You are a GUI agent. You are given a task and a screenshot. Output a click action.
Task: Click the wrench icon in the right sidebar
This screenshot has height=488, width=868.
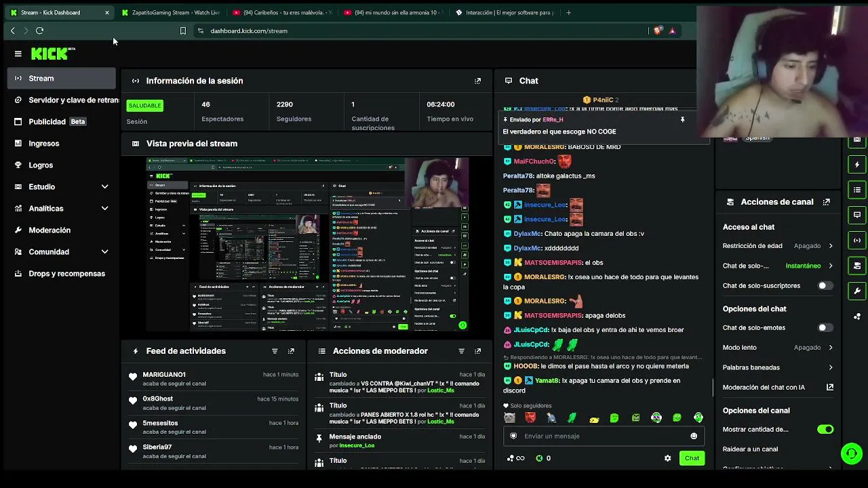[857, 291]
